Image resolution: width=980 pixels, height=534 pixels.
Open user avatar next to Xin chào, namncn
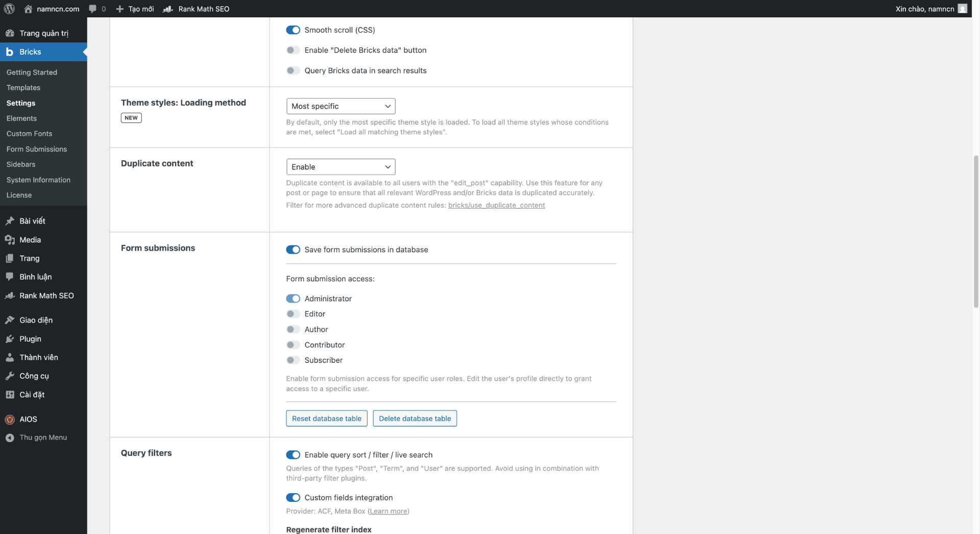tap(962, 9)
